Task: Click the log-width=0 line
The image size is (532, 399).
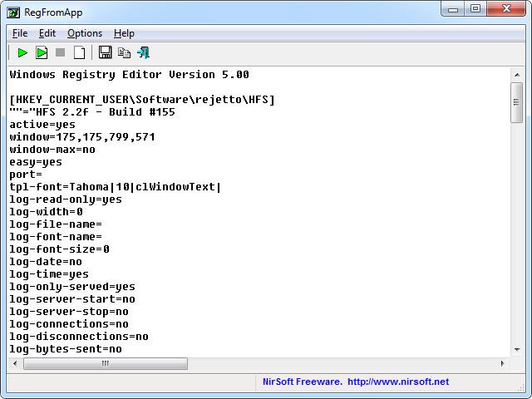Action: point(46,212)
